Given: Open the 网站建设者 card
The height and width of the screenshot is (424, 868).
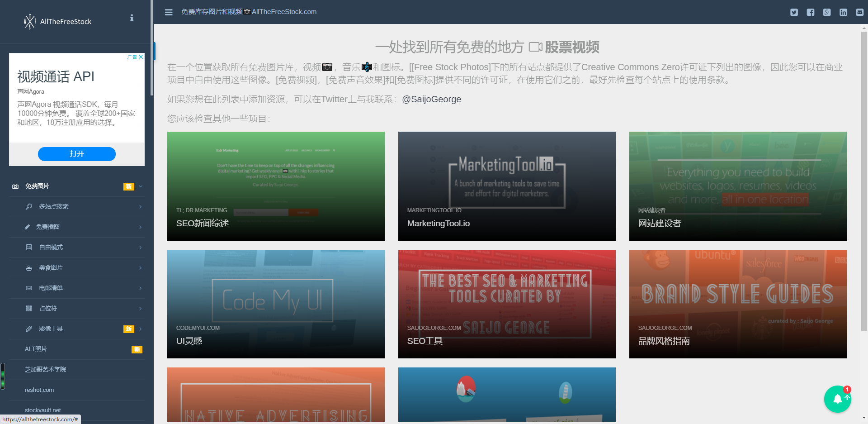Looking at the screenshot, I should (x=738, y=186).
